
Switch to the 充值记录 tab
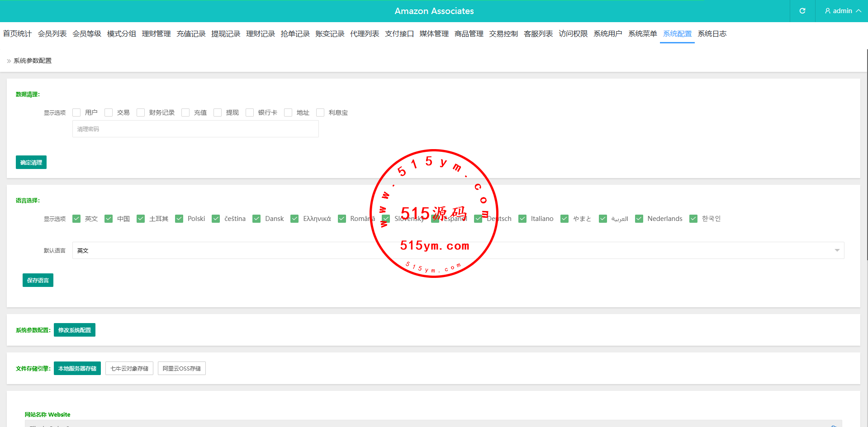coord(191,34)
